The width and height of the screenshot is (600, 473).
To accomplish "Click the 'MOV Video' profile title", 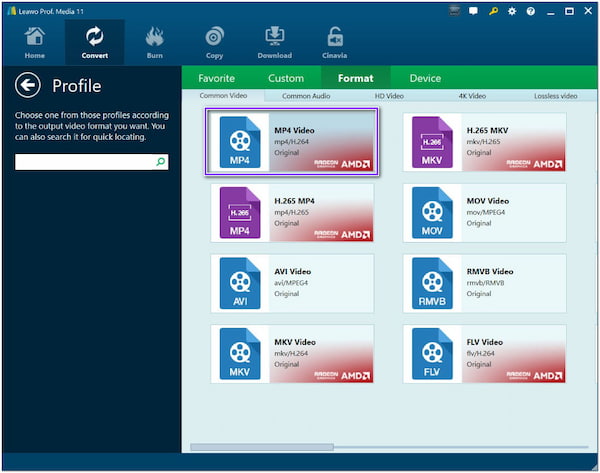I will (488, 201).
